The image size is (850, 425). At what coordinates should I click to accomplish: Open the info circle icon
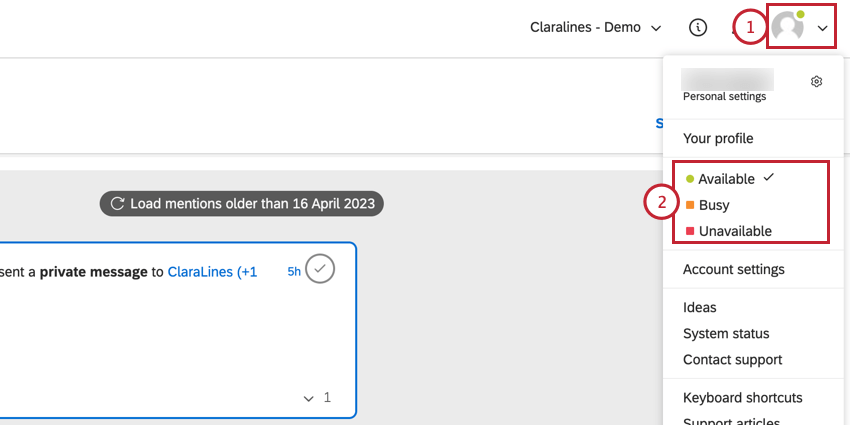(x=698, y=27)
